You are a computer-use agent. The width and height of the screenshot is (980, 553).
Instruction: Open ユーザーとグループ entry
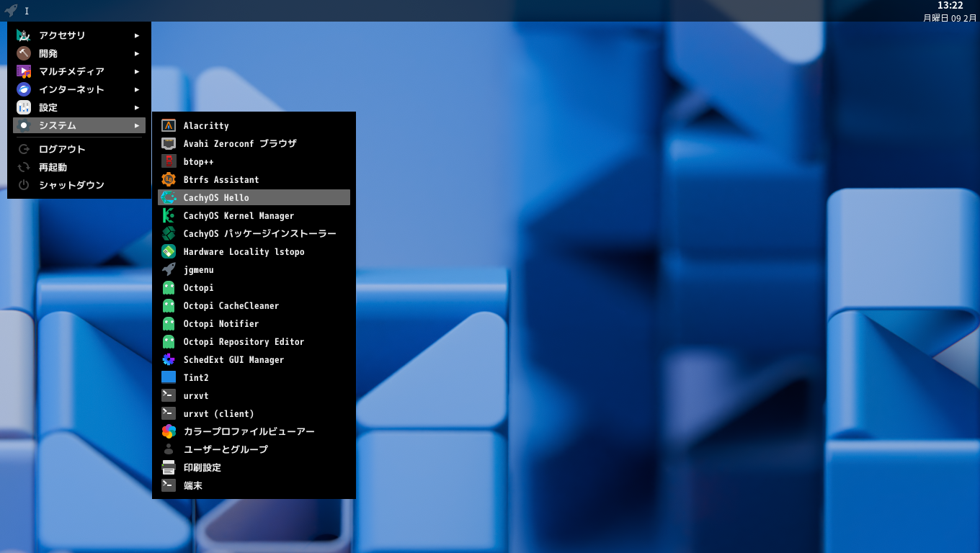click(254, 449)
